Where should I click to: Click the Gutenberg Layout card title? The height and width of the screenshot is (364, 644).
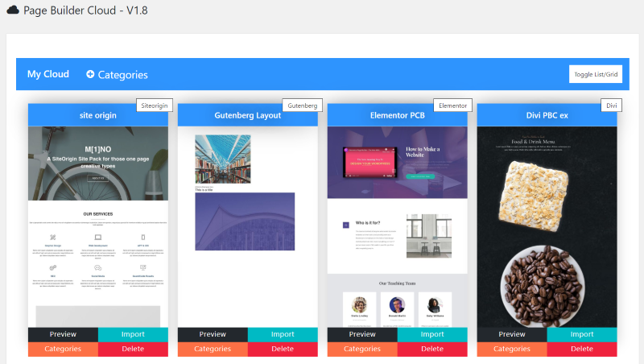[x=248, y=115]
